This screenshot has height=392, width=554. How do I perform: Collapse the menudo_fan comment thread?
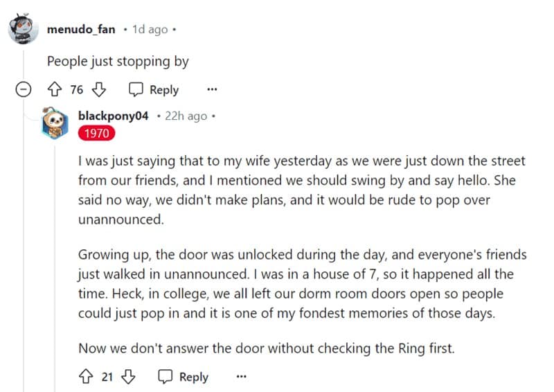coord(24,89)
